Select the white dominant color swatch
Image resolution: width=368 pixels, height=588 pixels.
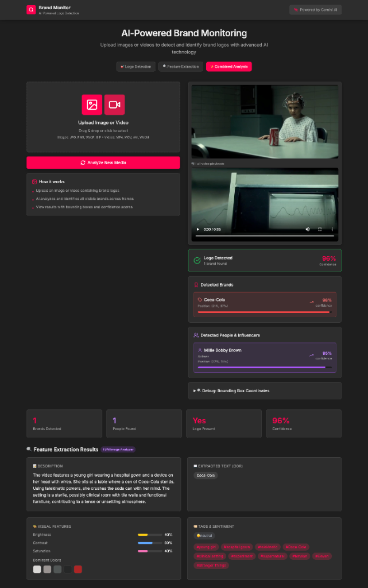[x=37, y=569]
